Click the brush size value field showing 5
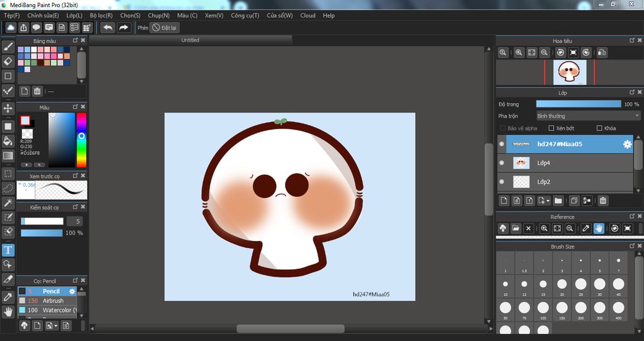The width and height of the screenshot is (644, 341). [x=75, y=221]
